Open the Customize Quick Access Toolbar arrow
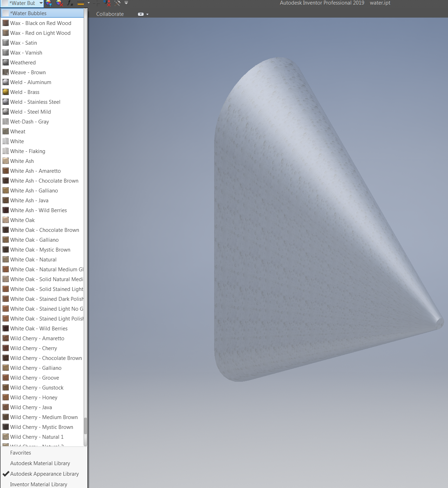448x488 pixels. (126, 3)
